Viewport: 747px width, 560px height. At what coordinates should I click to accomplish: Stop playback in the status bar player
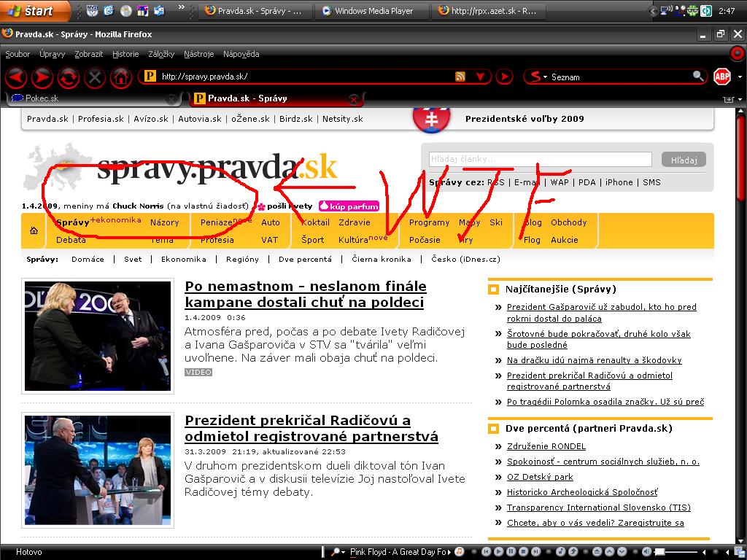click(523, 551)
